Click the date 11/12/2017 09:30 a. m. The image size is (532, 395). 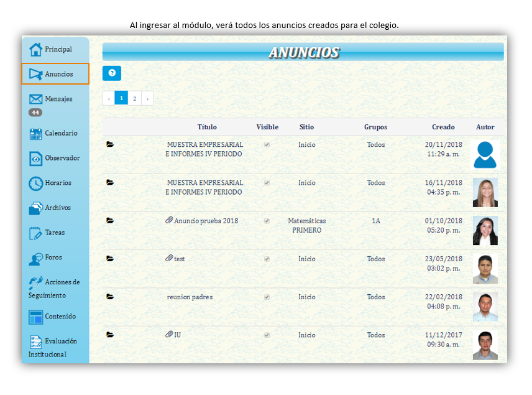tap(444, 340)
